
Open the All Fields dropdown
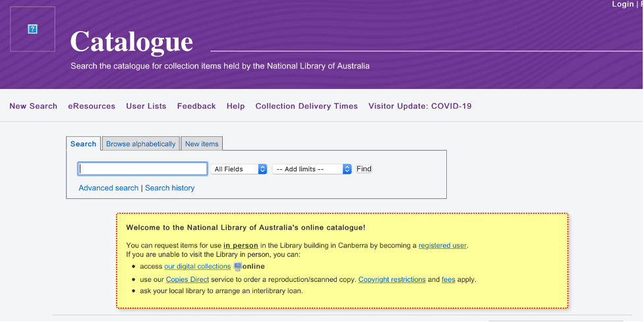[x=239, y=169]
